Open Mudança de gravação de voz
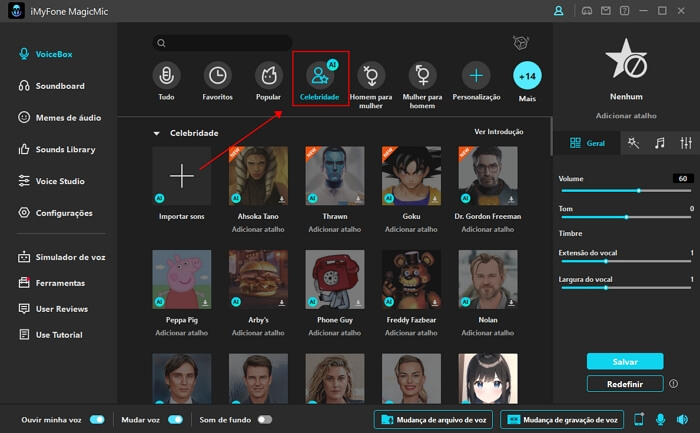This screenshot has width=700, height=433. 562,420
